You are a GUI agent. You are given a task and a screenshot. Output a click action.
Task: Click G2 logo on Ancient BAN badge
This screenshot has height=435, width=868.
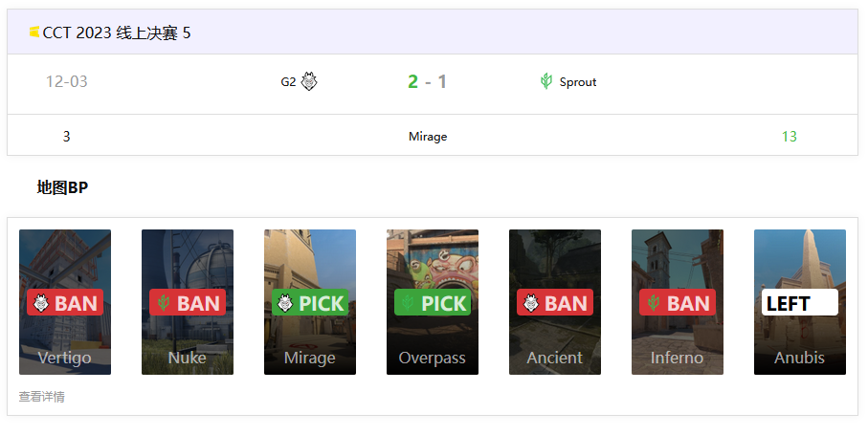click(531, 303)
